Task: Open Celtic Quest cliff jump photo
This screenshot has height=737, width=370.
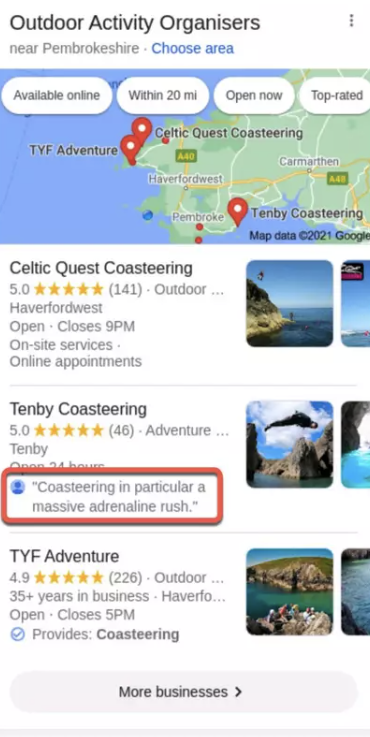Action: [290, 303]
